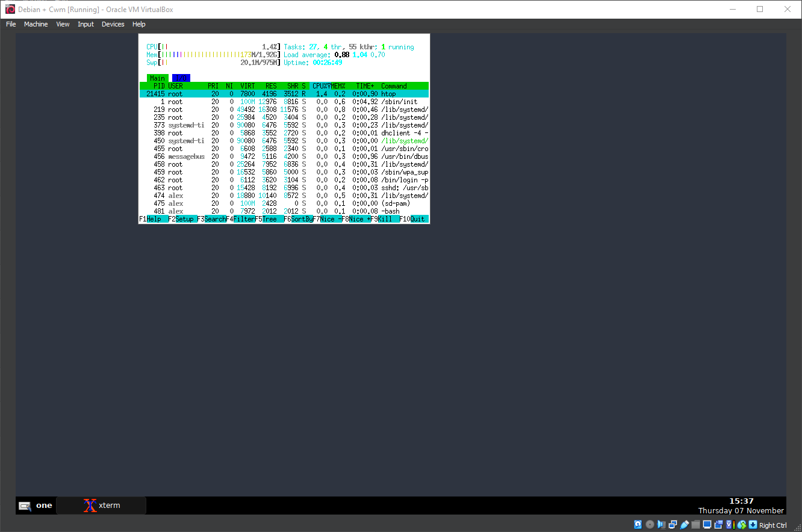Screen dimensions: 802x532
Task: Toggle F5 Tree view in htop
Action: 269,219
